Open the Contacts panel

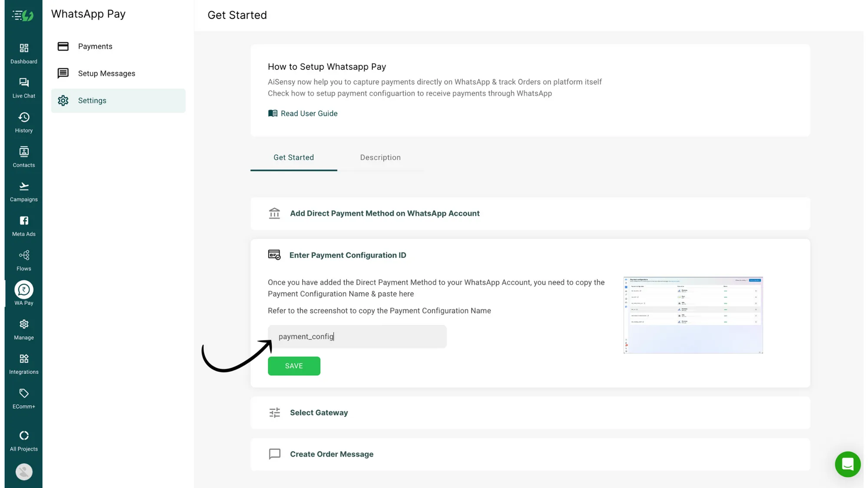[x=23, y=157]
